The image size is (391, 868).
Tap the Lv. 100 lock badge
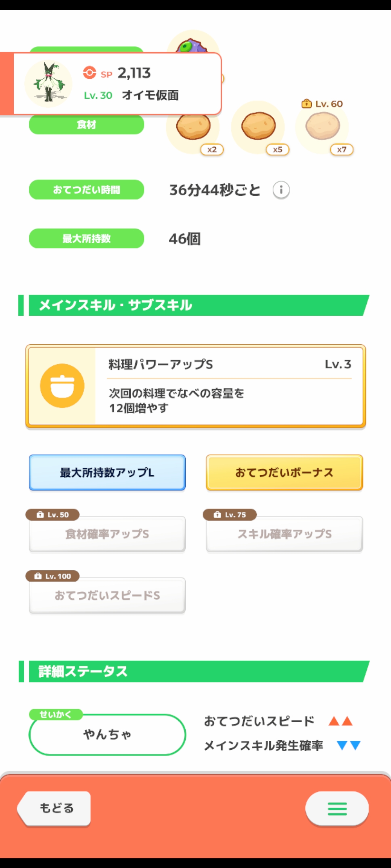click(x=53, y=576)
